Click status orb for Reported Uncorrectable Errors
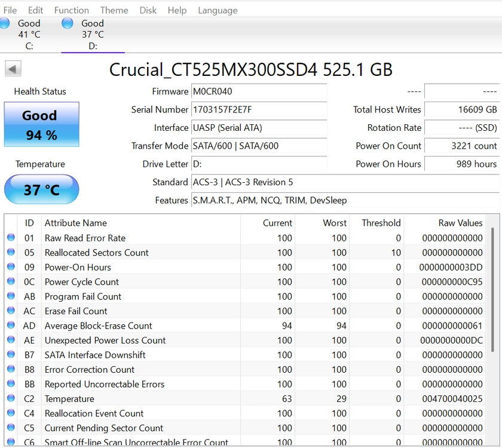 pos(11,383)
